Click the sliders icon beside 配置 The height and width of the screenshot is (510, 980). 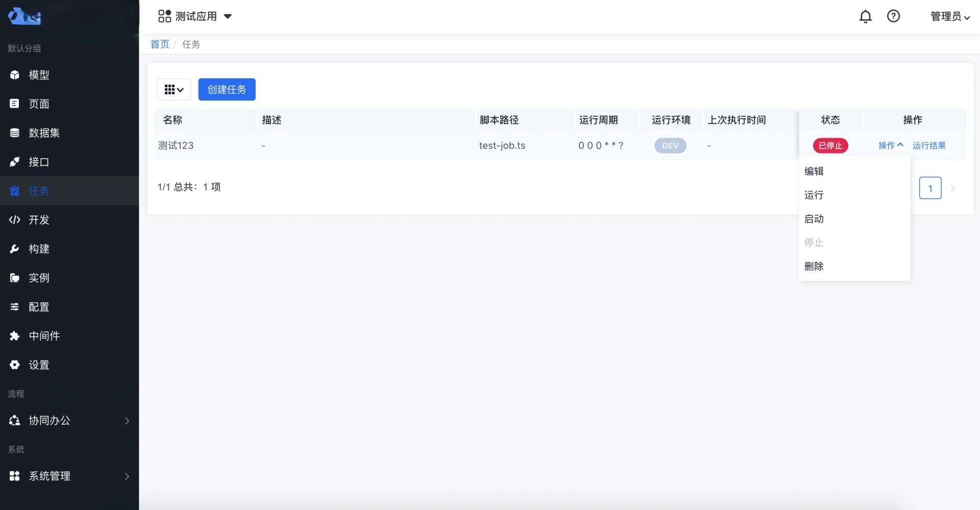pyautogui.click(x=15, y=307)
